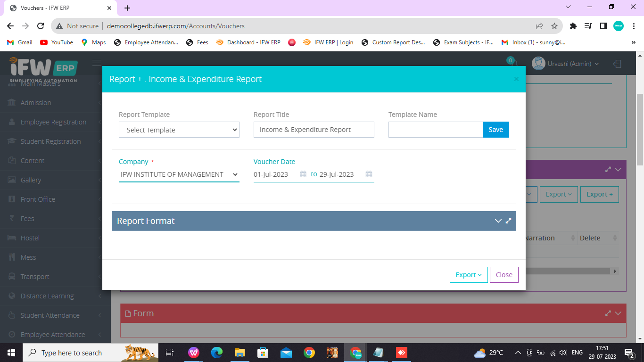This screenshot has width=644, height=362.
Task: Open Custom Report Des... bookmark
Action: pyautogui.click(x=393, y=42)
